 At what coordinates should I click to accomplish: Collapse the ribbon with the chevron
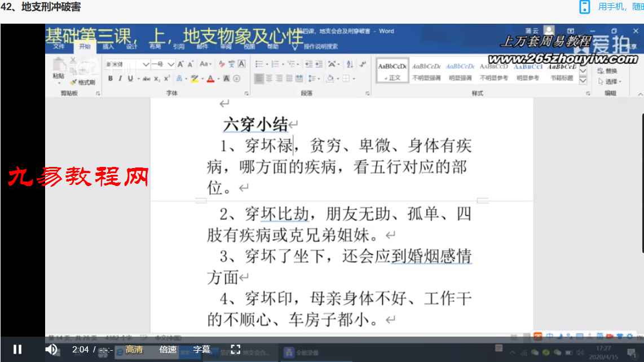[x=640, y=94]
